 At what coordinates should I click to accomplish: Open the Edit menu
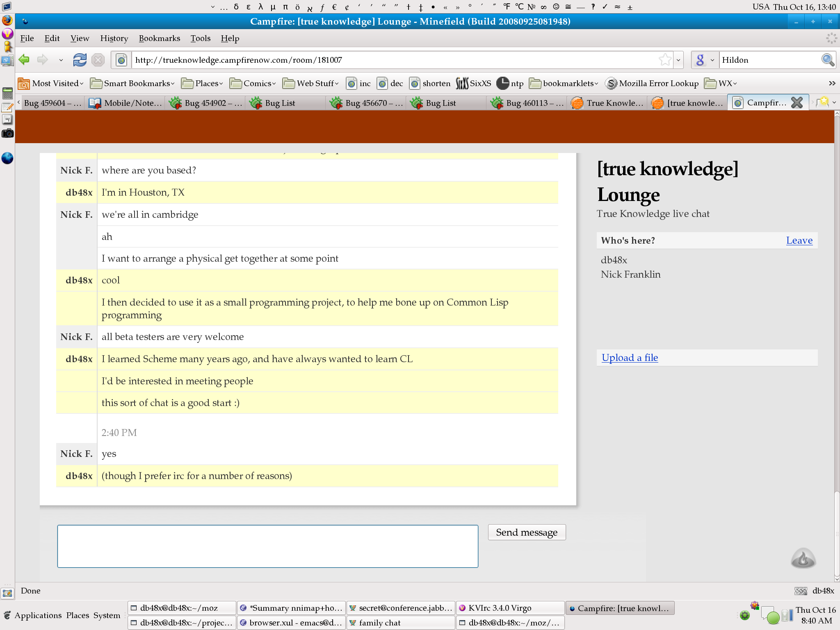[x=52, y=38]
